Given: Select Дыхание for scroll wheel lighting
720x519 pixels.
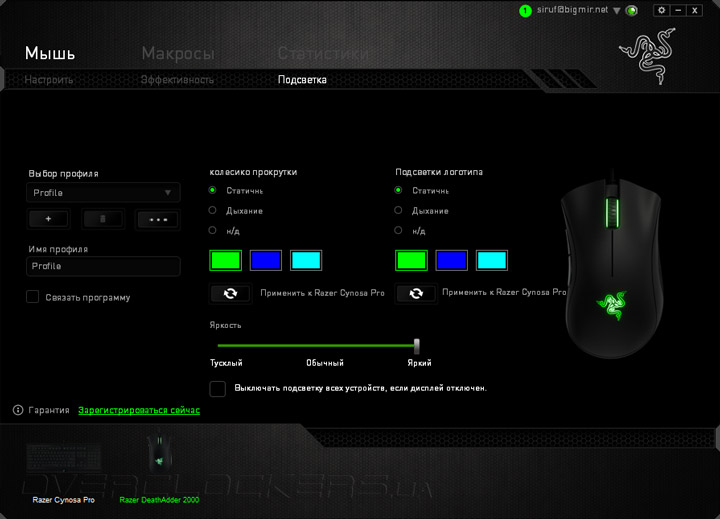Looking at the screenshot, I should point(212,210).
